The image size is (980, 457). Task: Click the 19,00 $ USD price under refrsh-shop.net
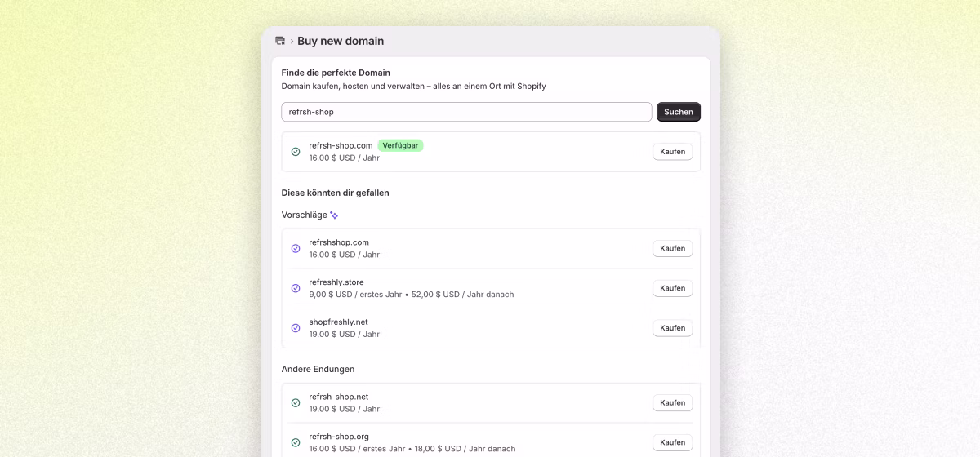344,409
